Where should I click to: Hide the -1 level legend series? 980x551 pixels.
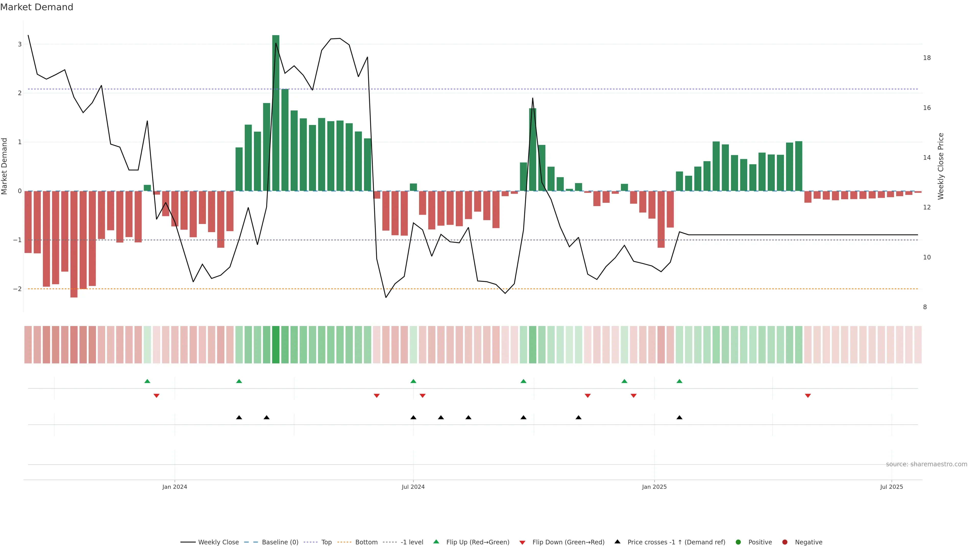(x=412, y=542)
